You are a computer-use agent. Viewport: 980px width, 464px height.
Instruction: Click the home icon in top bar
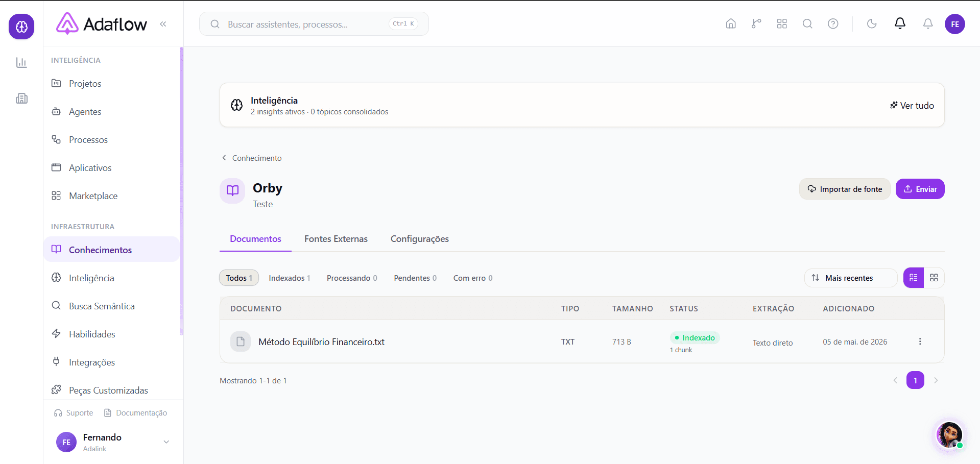731,24
